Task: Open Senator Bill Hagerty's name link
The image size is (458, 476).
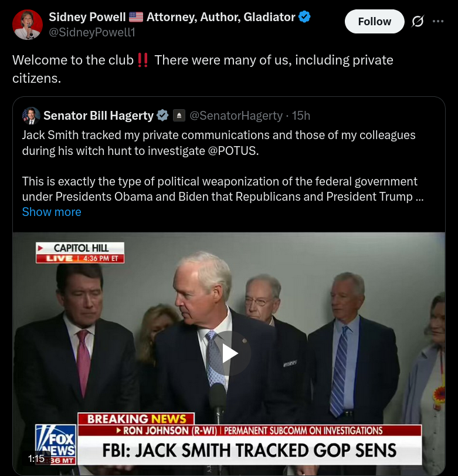Action: pyautogui.click(x=98, y=116)
